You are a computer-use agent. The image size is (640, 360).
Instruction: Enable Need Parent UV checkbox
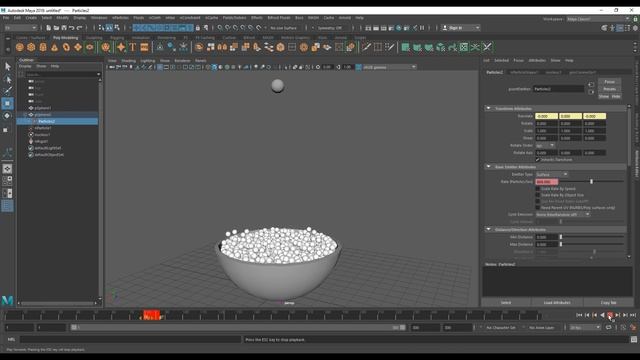538,208
